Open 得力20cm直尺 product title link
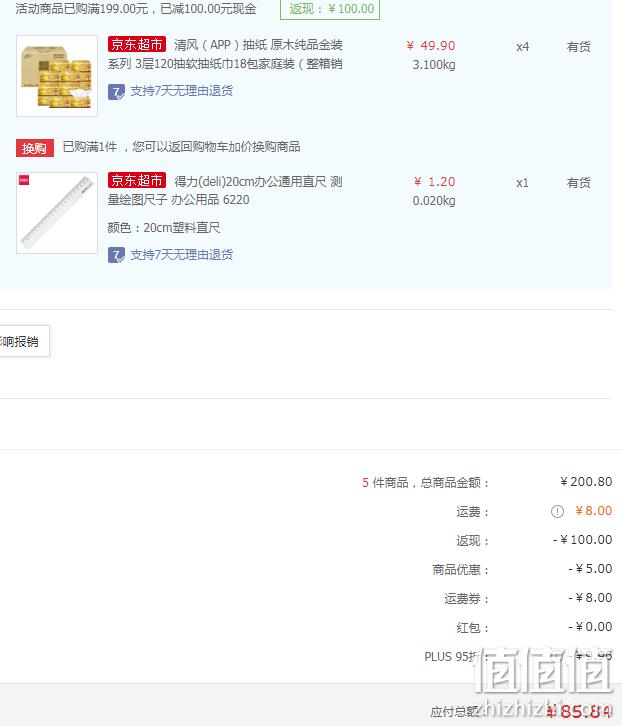 click(225, 190)
